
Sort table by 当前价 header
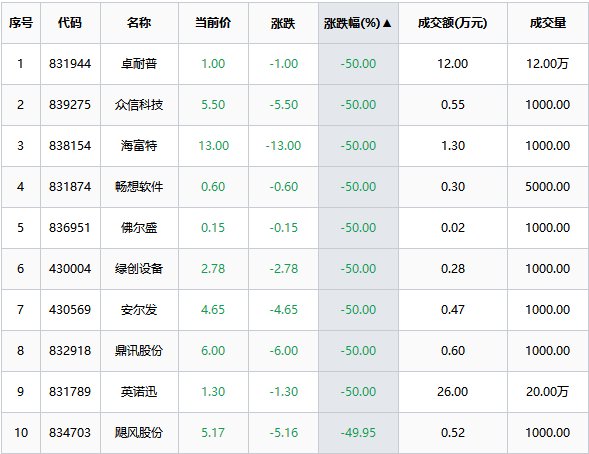(x=213, y=23)
